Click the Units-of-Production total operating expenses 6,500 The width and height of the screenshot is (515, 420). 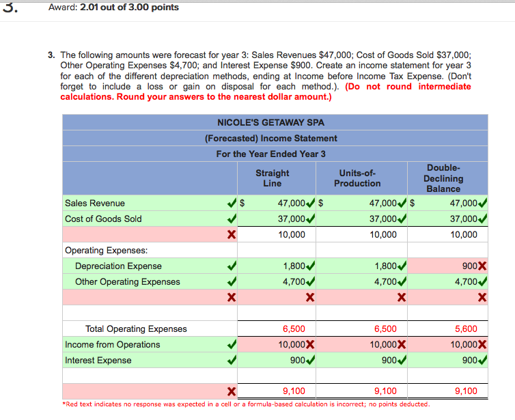385,328
